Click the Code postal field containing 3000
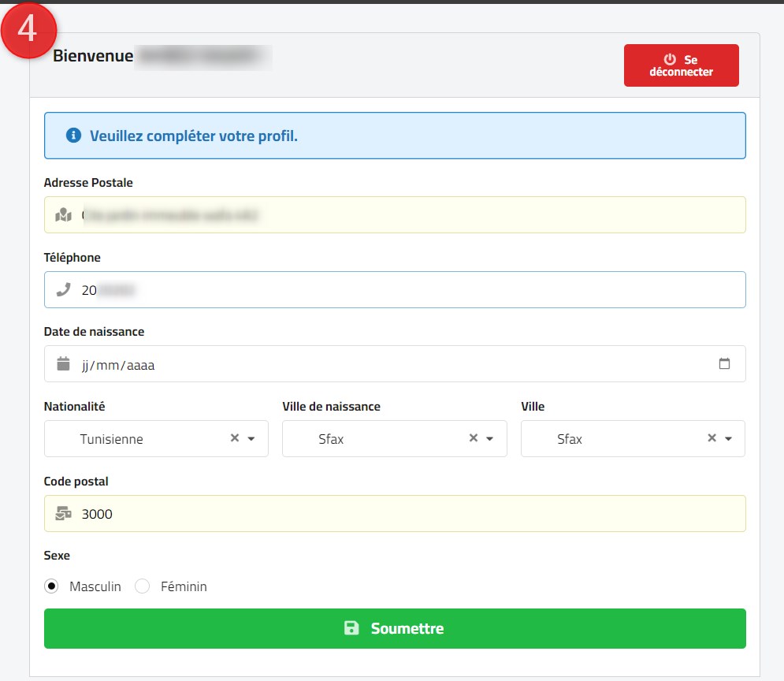Viewport: 784px width, 681px height. [x=410, y=514]
